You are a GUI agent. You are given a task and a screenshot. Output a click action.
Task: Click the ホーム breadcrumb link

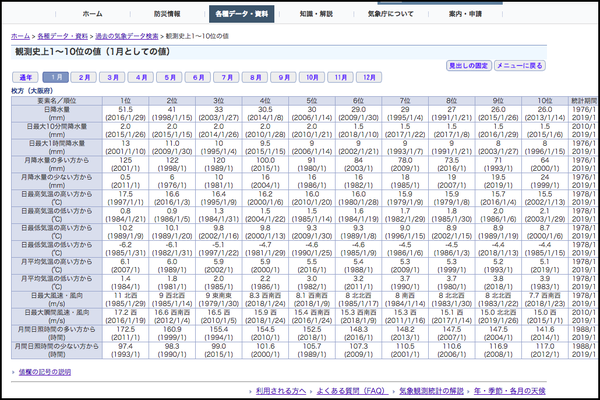tap(20, 35)
